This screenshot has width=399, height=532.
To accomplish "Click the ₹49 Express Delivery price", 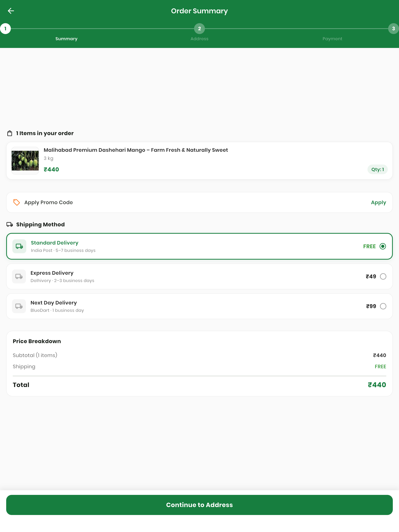I will (x=371, y=277).
